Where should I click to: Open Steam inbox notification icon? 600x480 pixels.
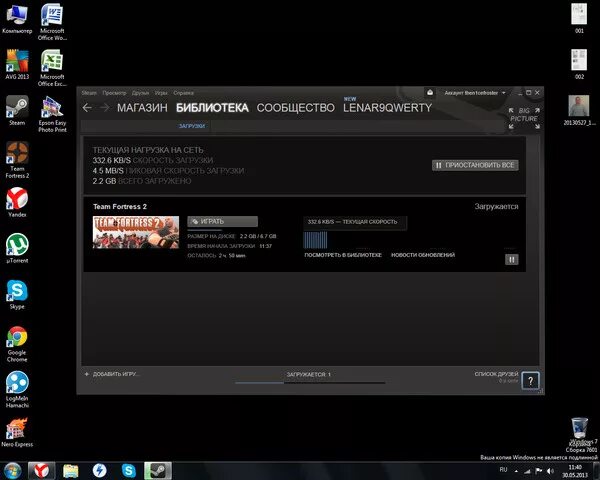(430, 93)
